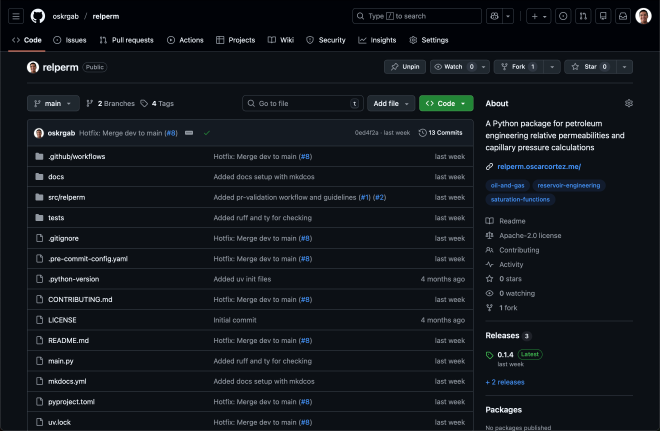Open the Security tab

[x=326, y=40]
